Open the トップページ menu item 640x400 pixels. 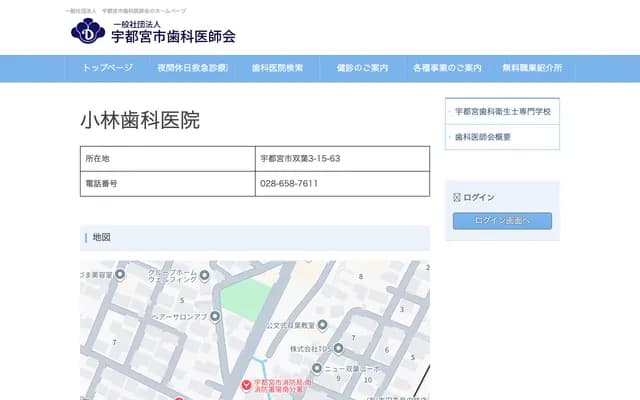107,68
